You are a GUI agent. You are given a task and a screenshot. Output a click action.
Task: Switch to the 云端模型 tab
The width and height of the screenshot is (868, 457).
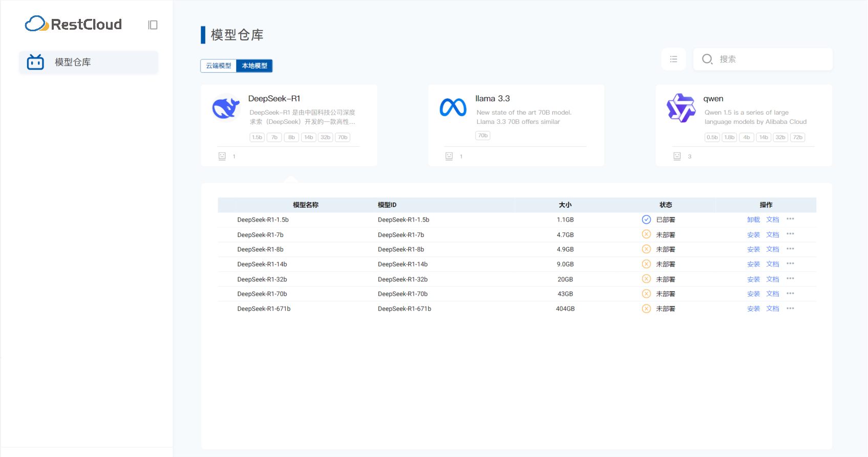click(219, 66)
